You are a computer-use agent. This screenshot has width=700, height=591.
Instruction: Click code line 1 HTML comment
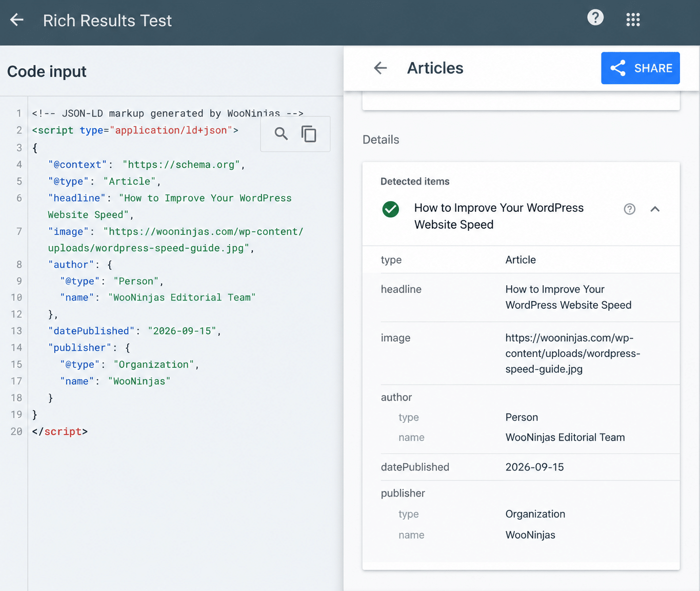click(x=168, y=113)
